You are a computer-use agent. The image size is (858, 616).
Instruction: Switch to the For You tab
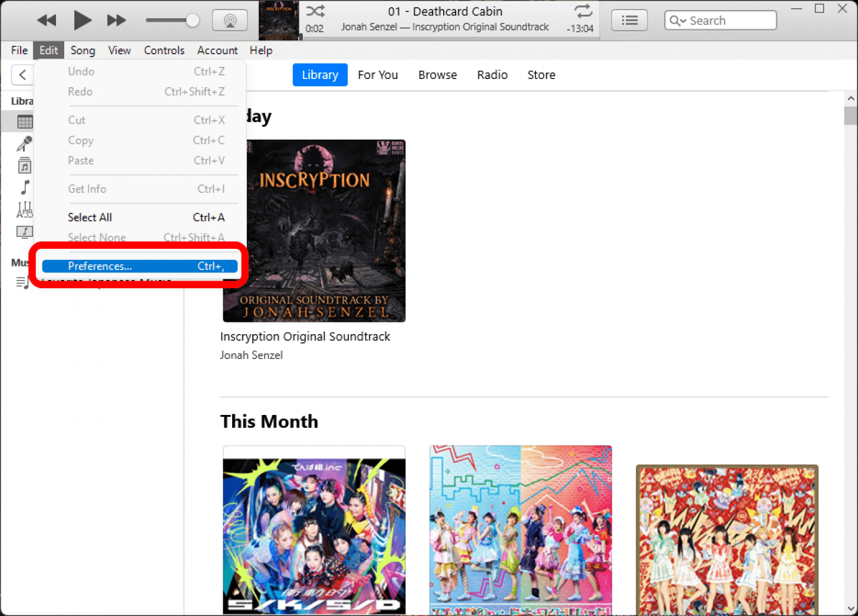[x=377, y=75]
